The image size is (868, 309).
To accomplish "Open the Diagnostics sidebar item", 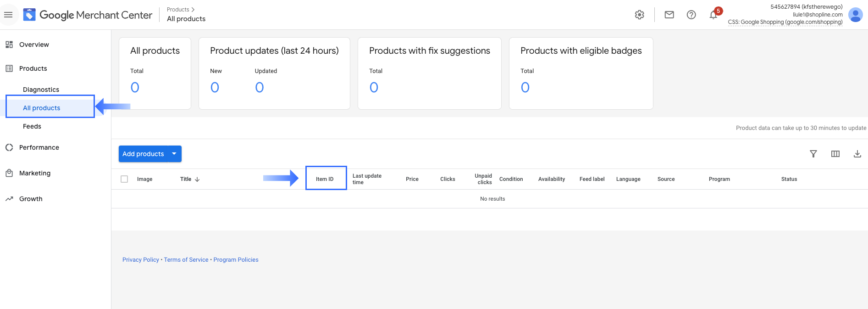I will [x=41, y=90].
